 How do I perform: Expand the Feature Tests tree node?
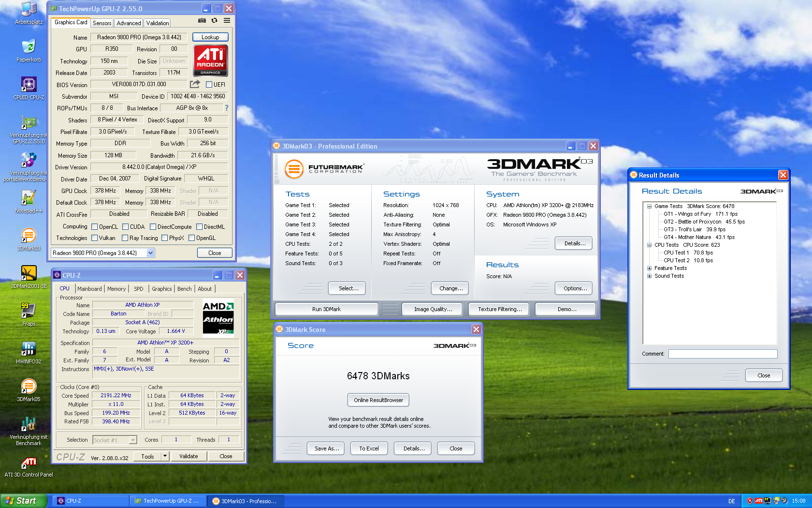coord(649,268)
